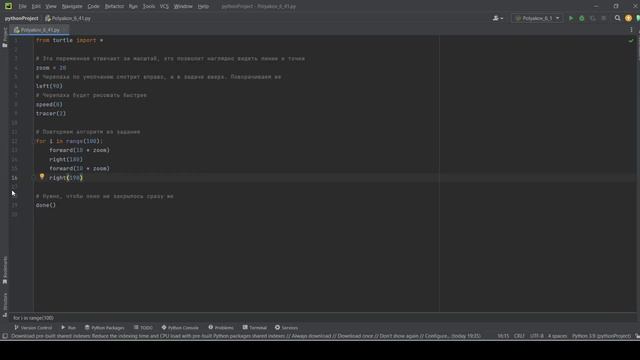
Task: Click the pythonProject breadcrumb
Action: coord(22,18)
